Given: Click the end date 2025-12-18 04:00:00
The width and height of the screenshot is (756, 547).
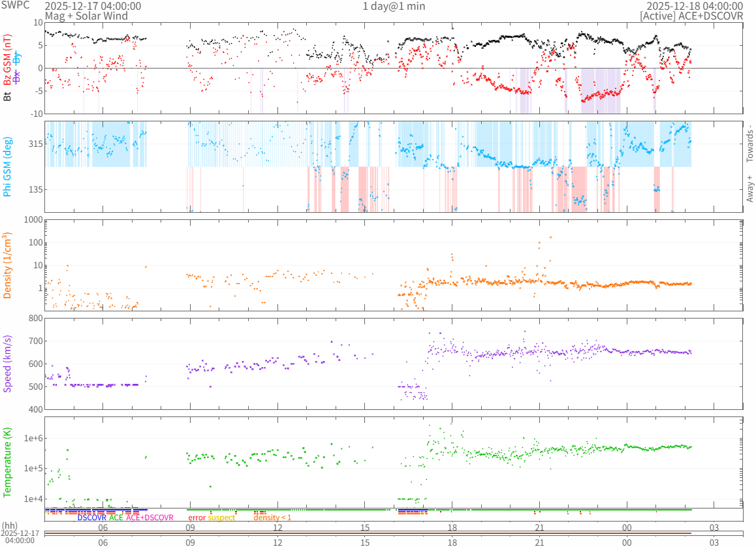Looking at the screenshot, I should click(695, 6).
